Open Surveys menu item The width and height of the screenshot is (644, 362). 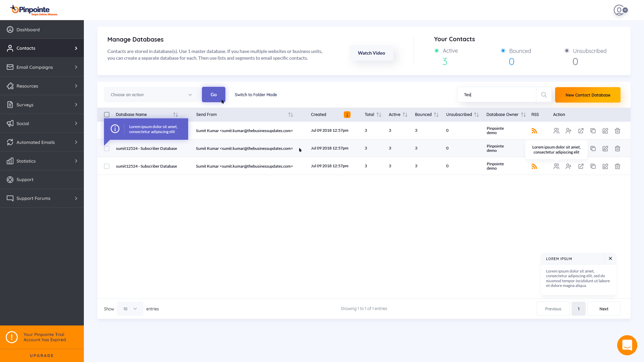(42, 105)
